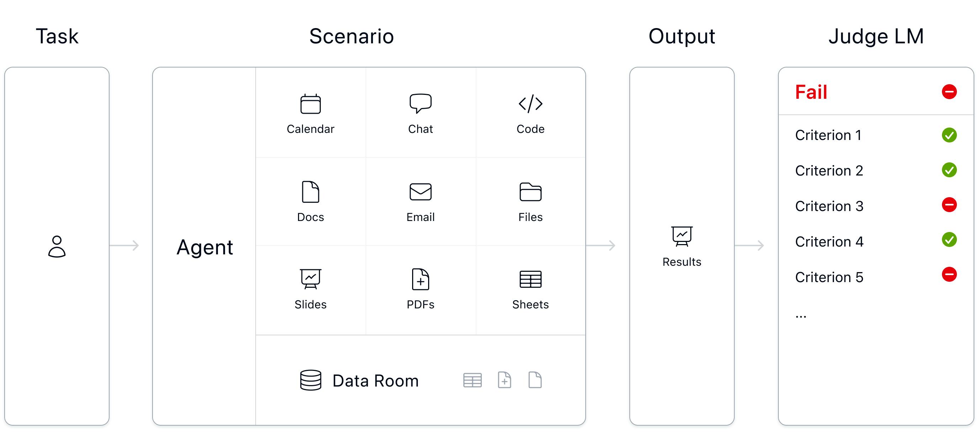Select the Chat speech bubble icon
Screen dimensions: 980x437
(x=420, y=103)
